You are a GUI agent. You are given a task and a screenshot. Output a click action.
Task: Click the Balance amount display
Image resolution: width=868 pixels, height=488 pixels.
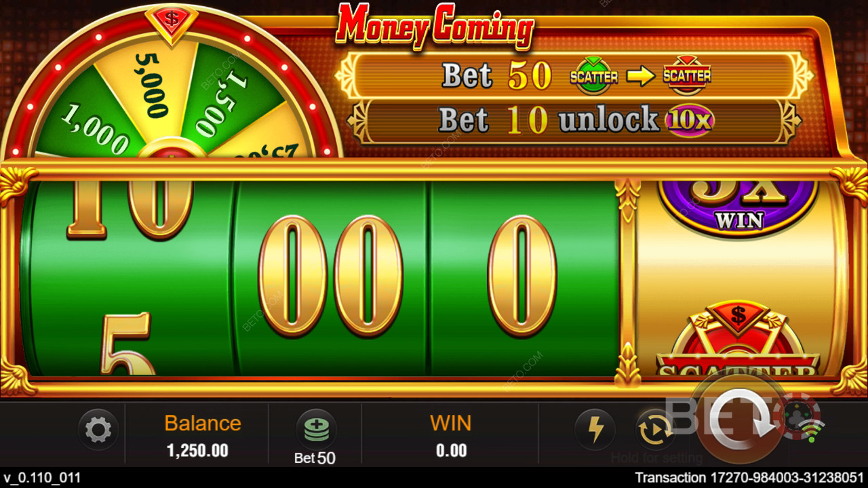click(x=197, y=451)
